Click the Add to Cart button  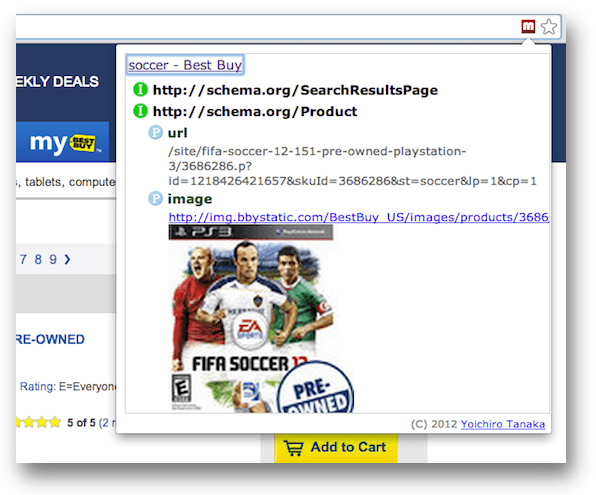[x=336, y=448]
